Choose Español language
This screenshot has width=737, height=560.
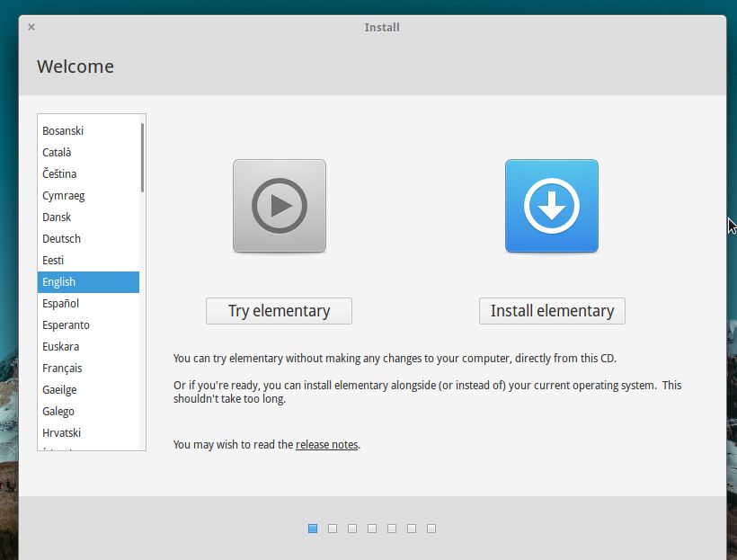[x=88, y=304]
